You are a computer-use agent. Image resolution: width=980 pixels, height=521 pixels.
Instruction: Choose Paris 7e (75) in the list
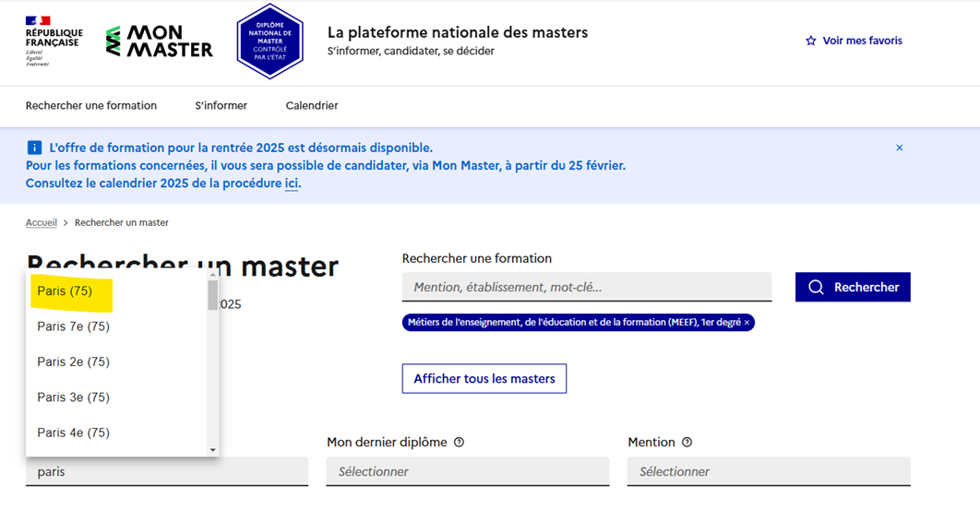(73, 326)
